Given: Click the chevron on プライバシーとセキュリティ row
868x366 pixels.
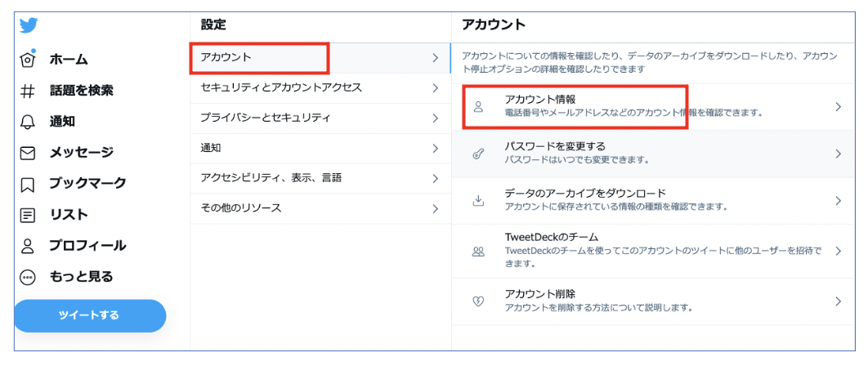Looking at the screenshot, I should coord(435,118).
